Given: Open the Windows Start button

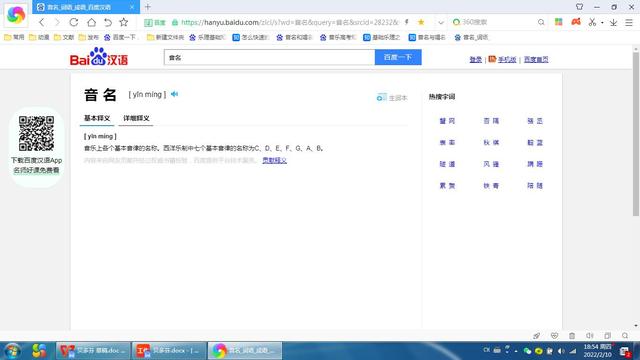Looking at the screenshot, I should 12,351.
